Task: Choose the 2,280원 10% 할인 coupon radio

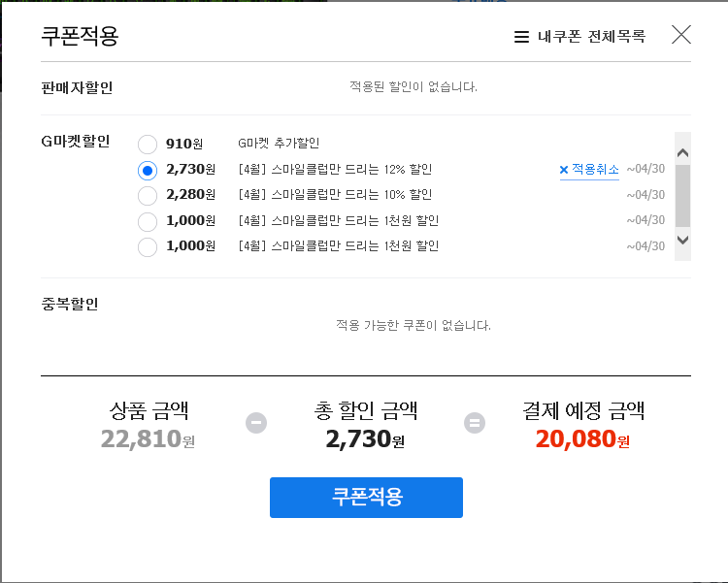Action: (148, 195)
